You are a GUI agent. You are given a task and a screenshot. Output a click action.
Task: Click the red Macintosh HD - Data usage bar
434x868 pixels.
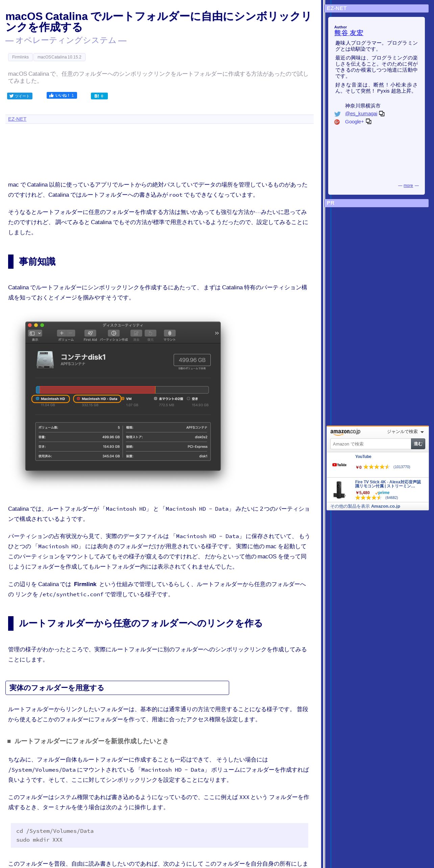97,390
